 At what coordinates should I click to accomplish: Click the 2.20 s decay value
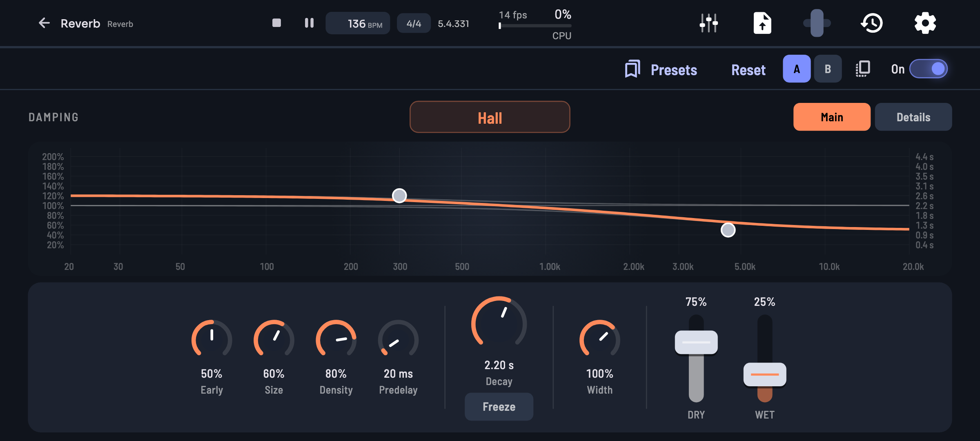click(x=499, y=365)
